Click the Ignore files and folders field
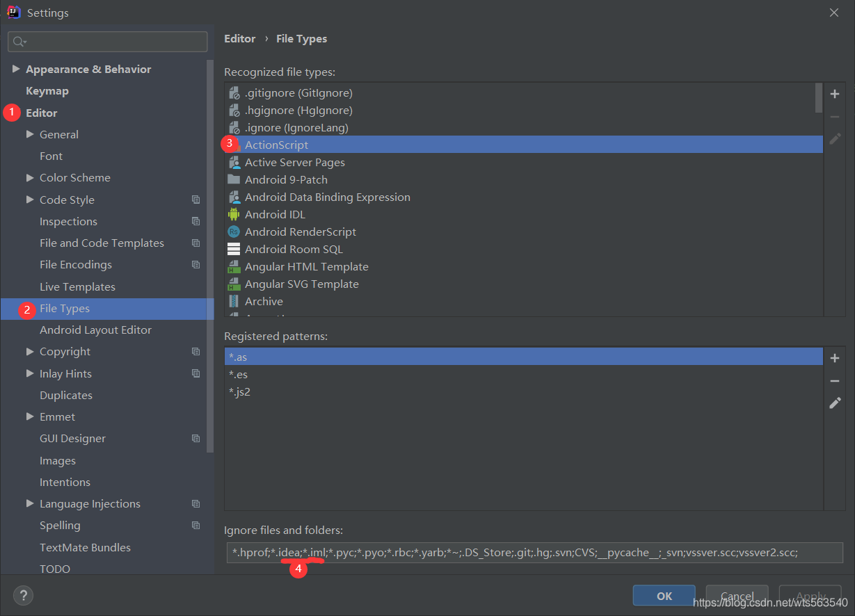 click(534, 553)
